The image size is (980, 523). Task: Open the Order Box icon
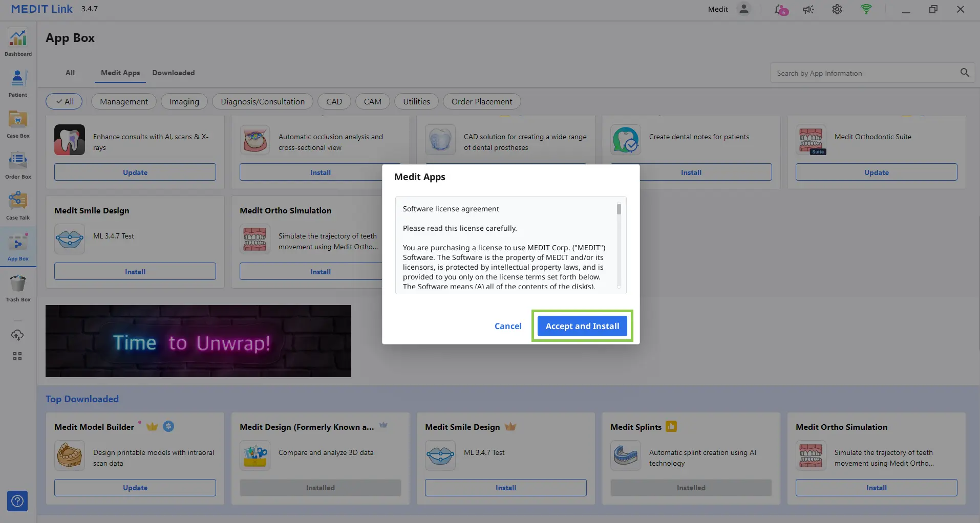18,165
